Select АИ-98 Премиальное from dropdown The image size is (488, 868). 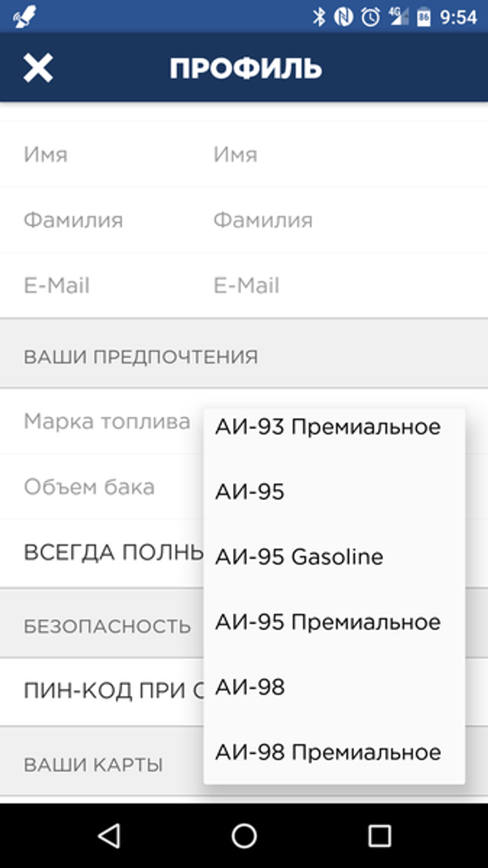[328, 753]
